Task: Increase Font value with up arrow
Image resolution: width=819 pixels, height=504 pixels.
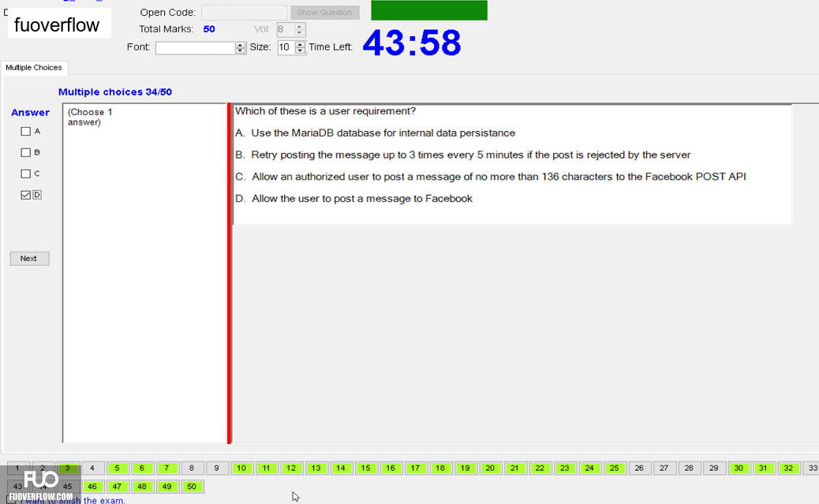Action: tap(241, 45)
